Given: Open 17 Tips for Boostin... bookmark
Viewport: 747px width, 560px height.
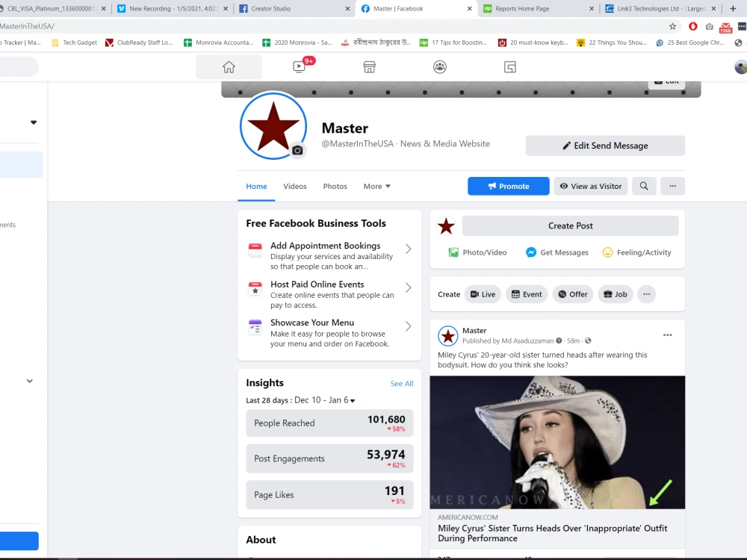Looking at the screenshot, I should (453, 43).
